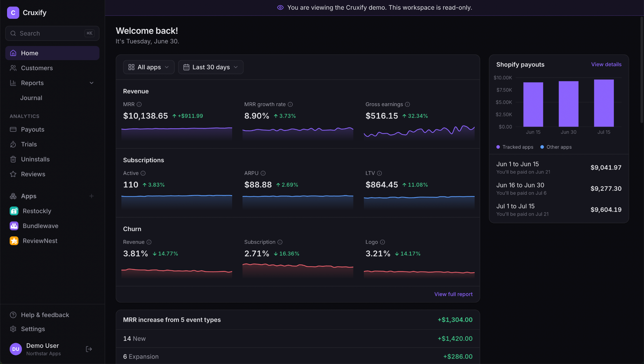644x364 pixels.
Task: Click the Trials timer icon
Action: [13, 144]
